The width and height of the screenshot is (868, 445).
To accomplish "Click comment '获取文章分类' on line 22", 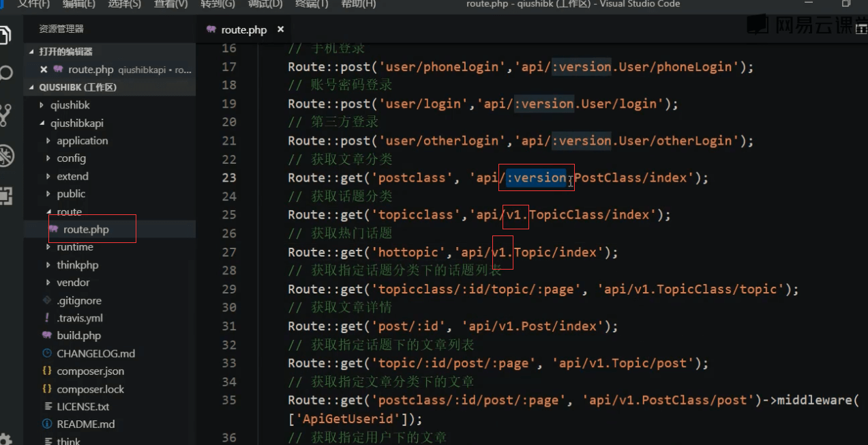I will [352, 159].
